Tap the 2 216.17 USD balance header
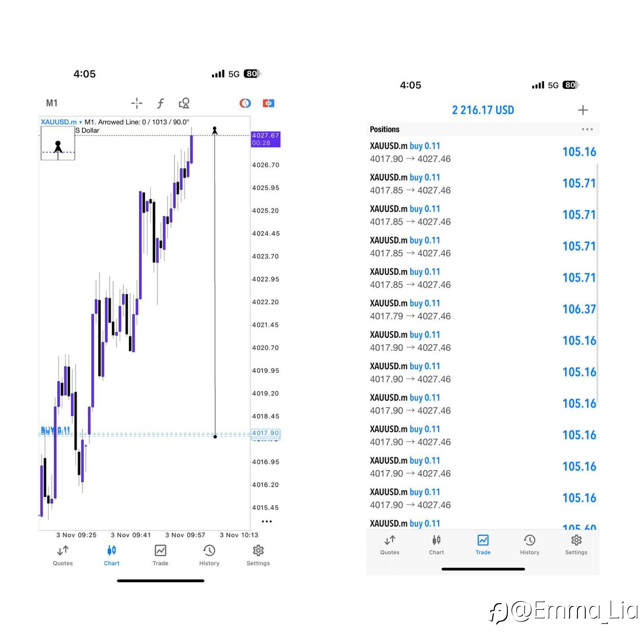Viewport: 644px width, 644px height. [x=483, y=110]
